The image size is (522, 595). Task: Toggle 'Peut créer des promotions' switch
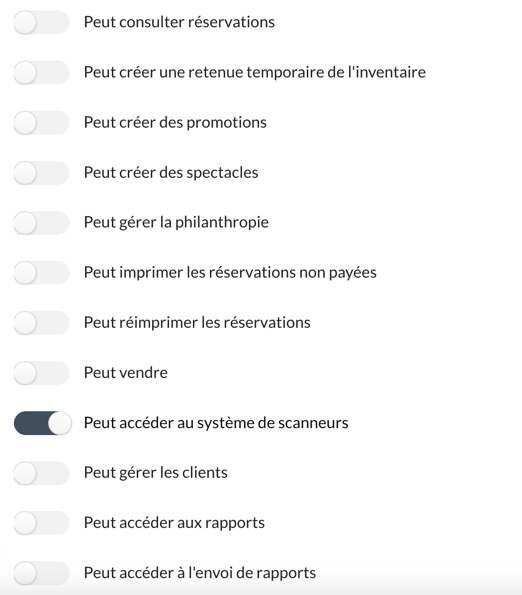tap(42, 123)
